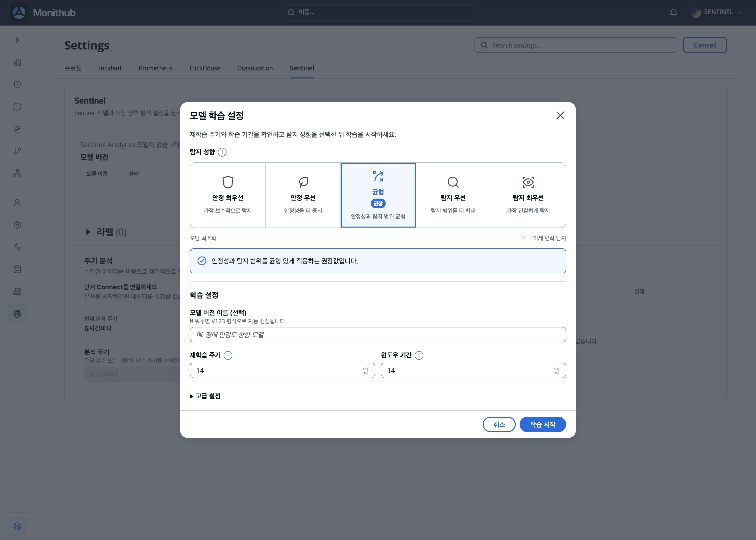
Task: Click the 안정성과 탐지 범위를 균형 recommendation message
Action: 378,261
